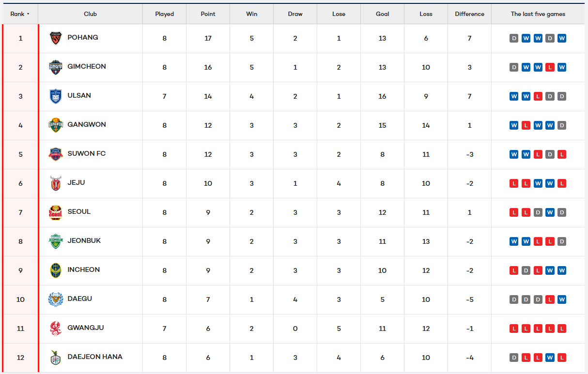Click the Incheon club crest icon

point(56,270)
